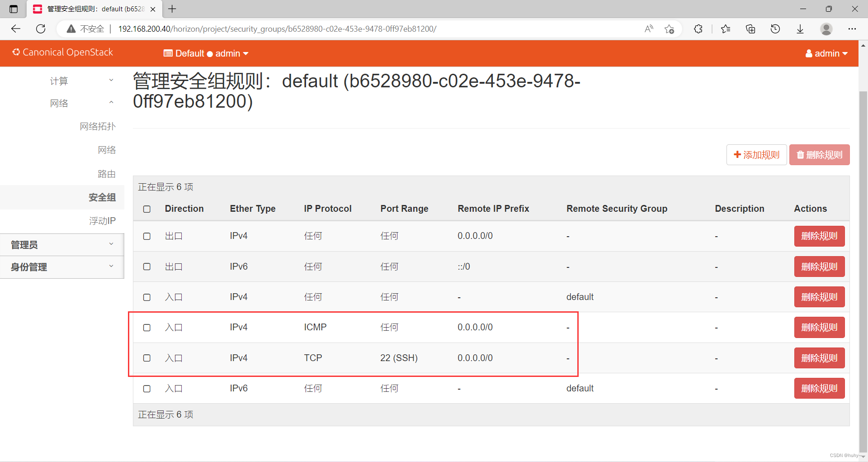This screenshot has height=462, width=868.
Task: Click the IP Protocol column header
Action: [x=328, y=209]
